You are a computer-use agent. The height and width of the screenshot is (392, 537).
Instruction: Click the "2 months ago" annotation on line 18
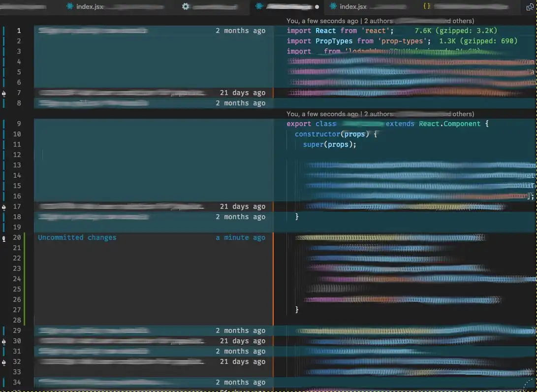coord(240,217)
